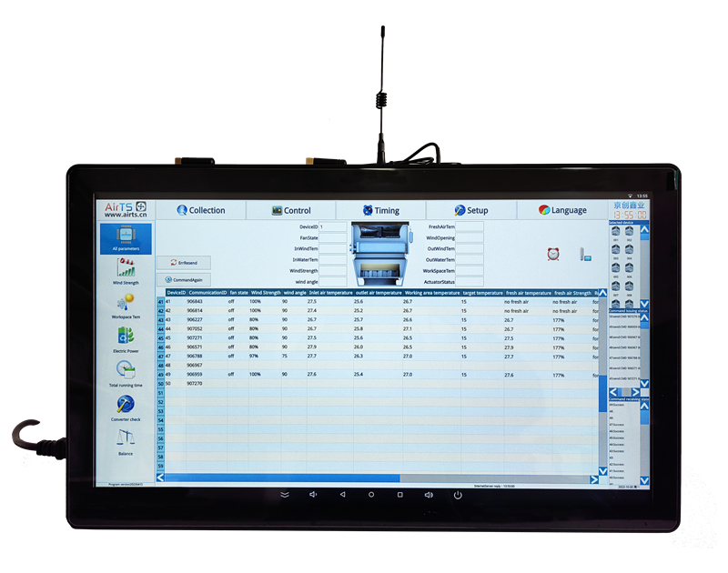Open the Balance view
The image size is (728, 573).
125,445
